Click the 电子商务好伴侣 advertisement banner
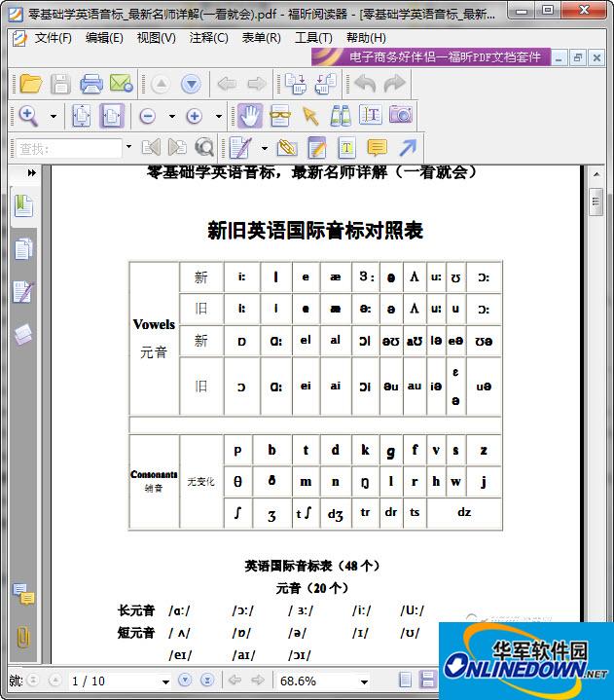The width and height of the screenshot is (614, 700). (431, 56)
